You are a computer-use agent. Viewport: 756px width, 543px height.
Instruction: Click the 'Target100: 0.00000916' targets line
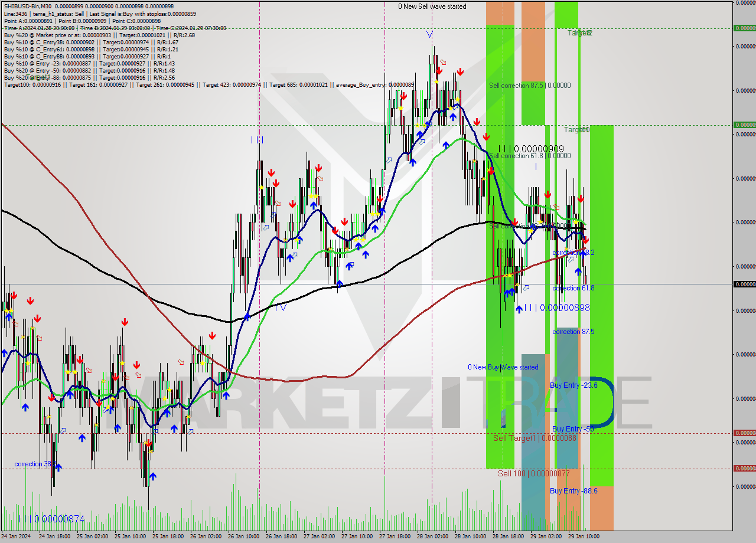208,85
